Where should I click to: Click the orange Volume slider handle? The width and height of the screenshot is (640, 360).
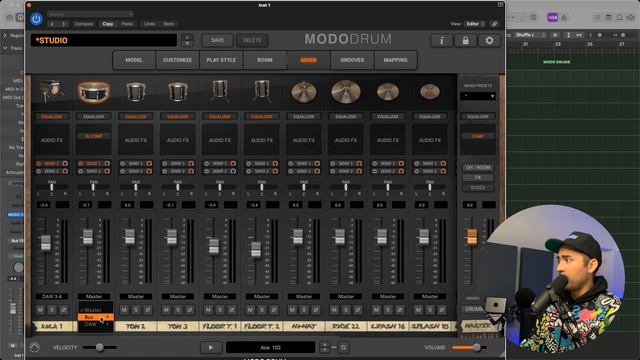click(x=477, y=347)
